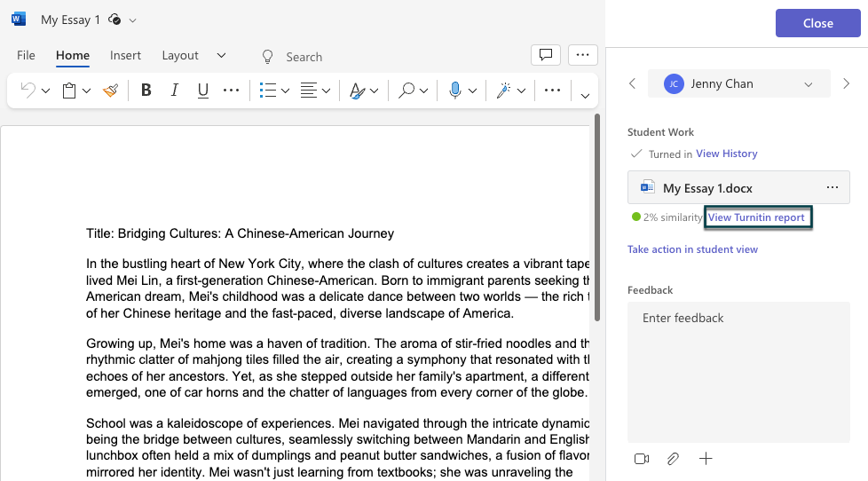The height and width of the screenshot is (481, 868).
Task: Switch to the Insert tab
Action: click(125, 55)
